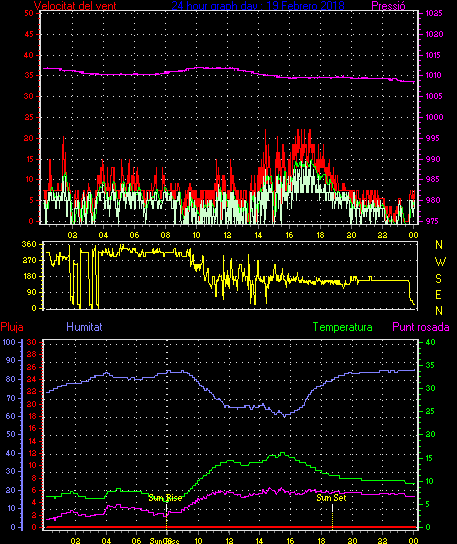Click the '50' humidity axis value
457x544 pixels.
(x=11, y=434)
